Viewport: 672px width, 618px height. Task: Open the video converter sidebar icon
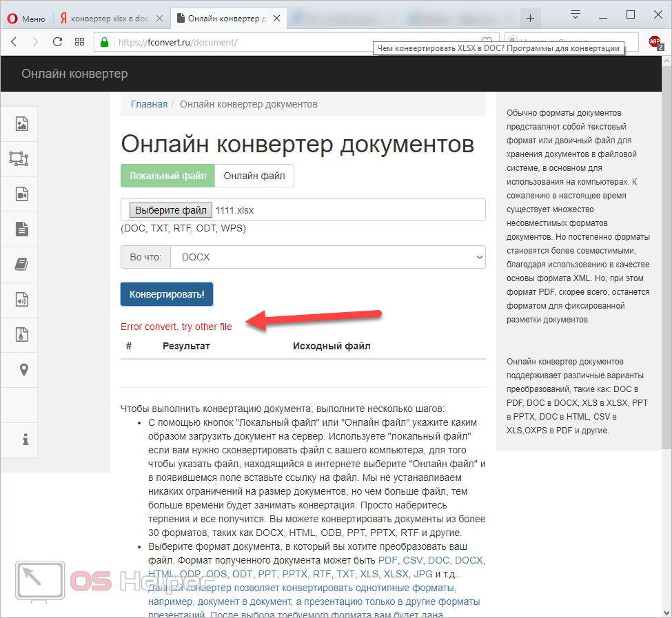point(22,194)
